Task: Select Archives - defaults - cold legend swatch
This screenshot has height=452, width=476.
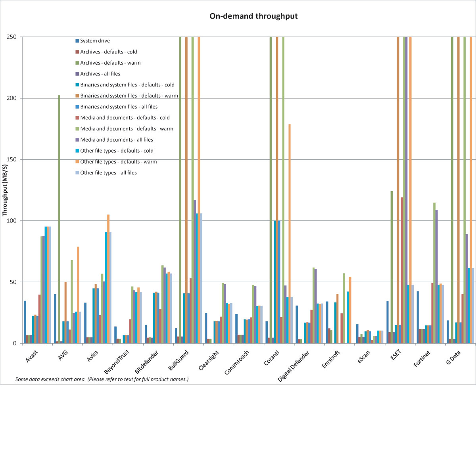Action: tap(77, 52)
